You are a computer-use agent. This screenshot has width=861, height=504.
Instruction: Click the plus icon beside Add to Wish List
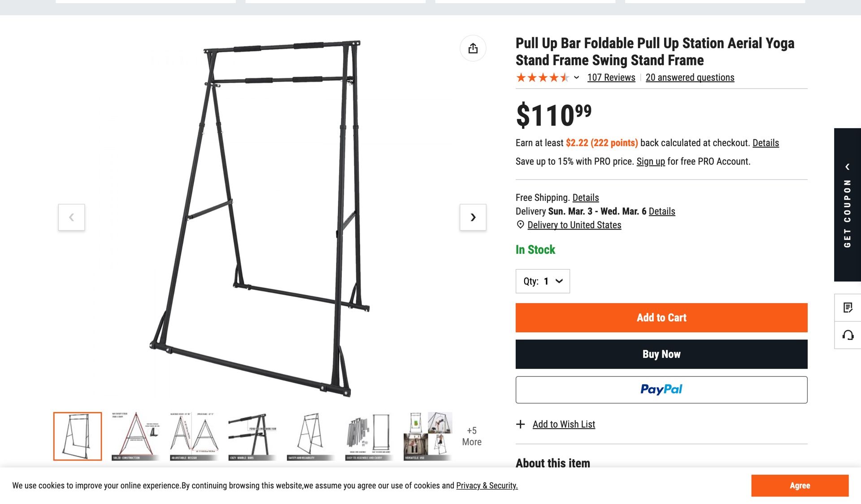pyautogui.click(x=520, y=424)
